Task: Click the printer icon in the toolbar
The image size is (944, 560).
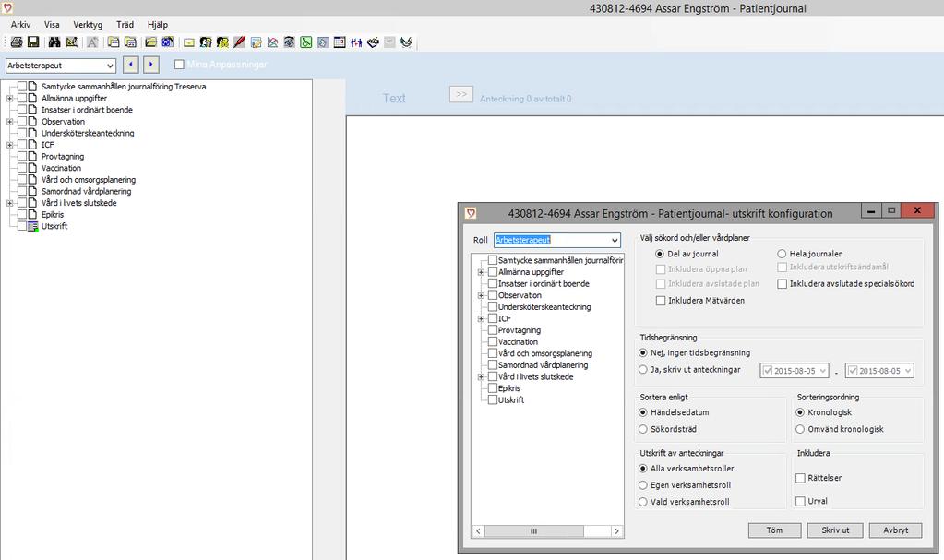Action: [17, 42]
